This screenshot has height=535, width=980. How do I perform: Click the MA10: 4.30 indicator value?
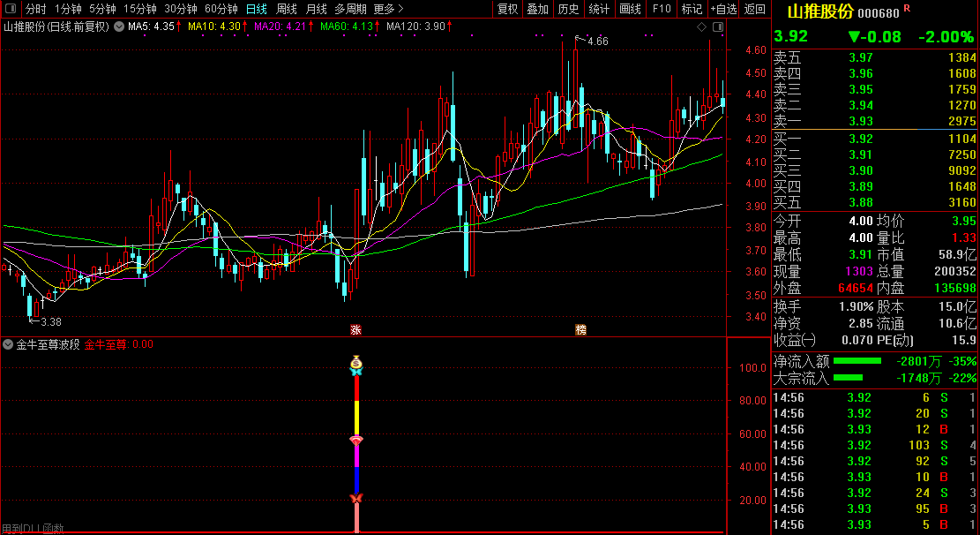tap(214, 26)
